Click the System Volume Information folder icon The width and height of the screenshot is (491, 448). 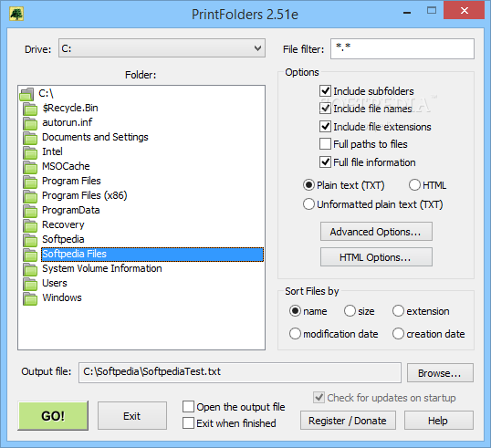(30, 269)
